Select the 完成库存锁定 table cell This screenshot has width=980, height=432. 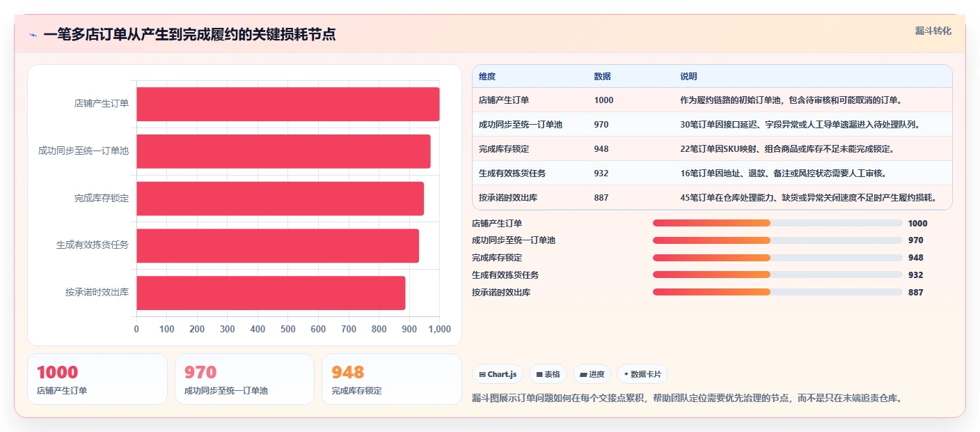504,149
